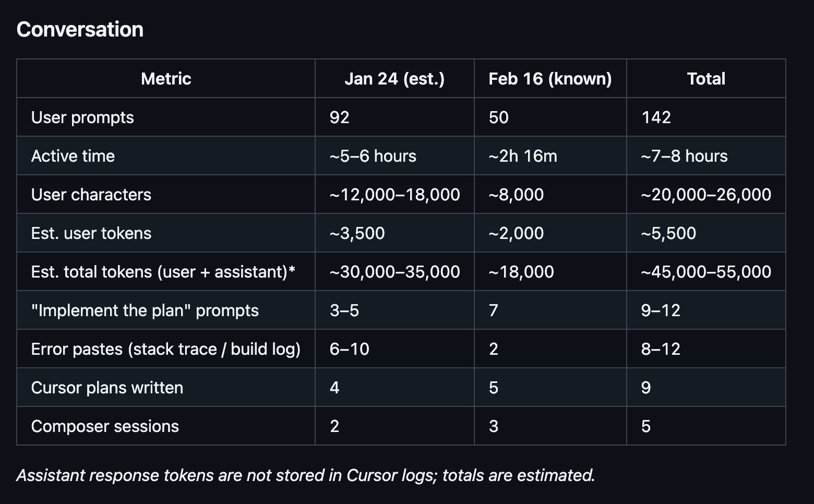Click the Feb 16 (known) column header
The height and width of the screenshot is (504, 814).
(550, 79)
